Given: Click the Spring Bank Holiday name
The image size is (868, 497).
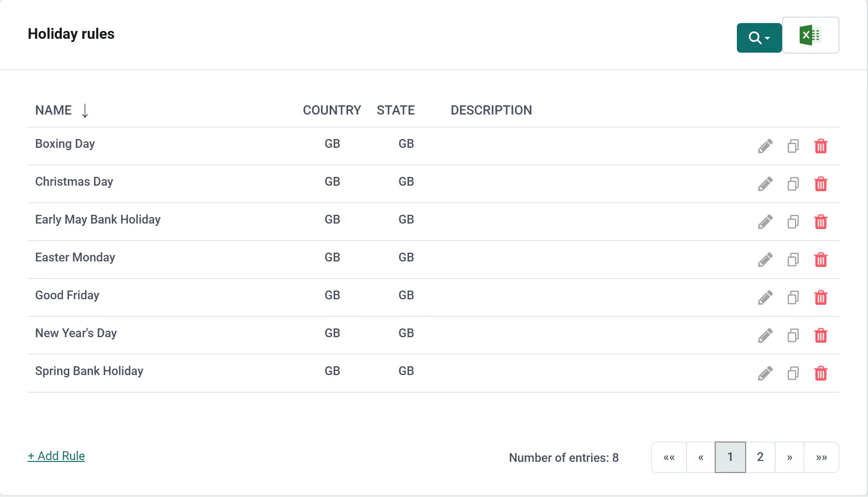Looking at the screenshot, I should tap(89, 371).
